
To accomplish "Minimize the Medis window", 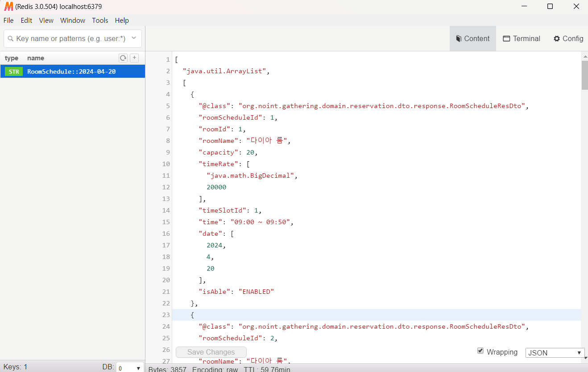I will 525,6.
